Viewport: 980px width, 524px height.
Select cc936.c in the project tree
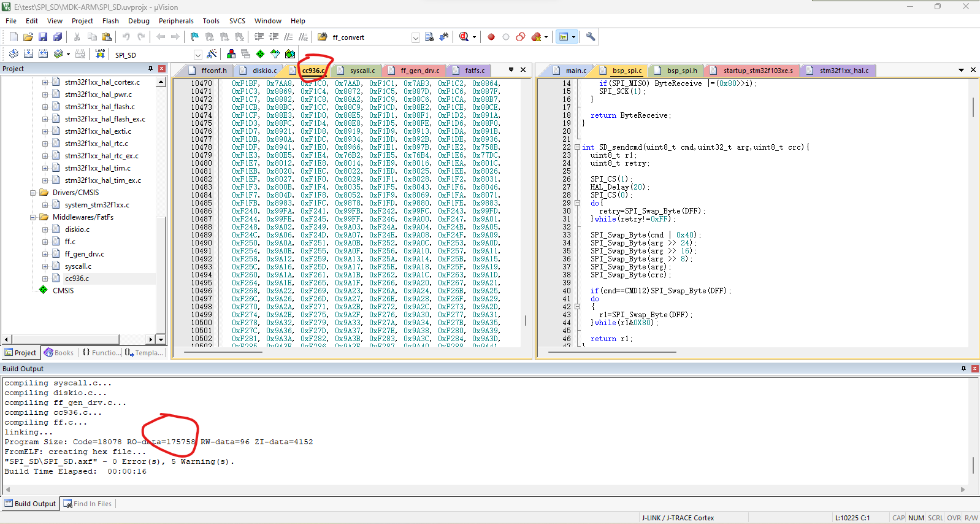tap(77, 279)
